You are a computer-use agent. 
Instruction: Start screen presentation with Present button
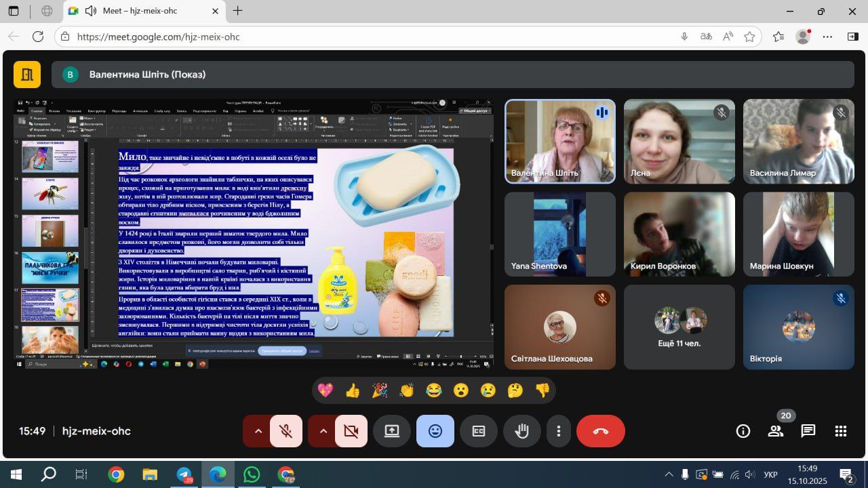click(392, 431)
